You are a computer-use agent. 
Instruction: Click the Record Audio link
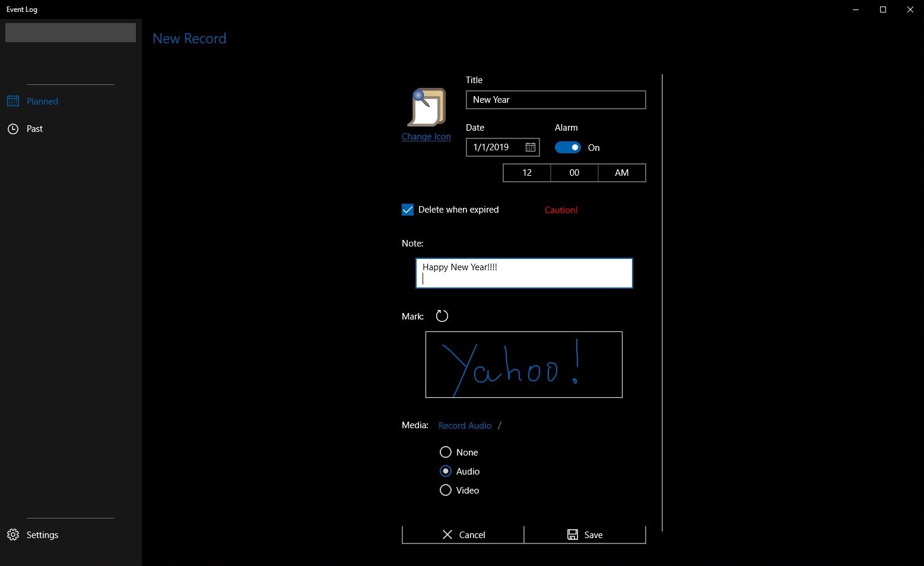coord(465,425)
